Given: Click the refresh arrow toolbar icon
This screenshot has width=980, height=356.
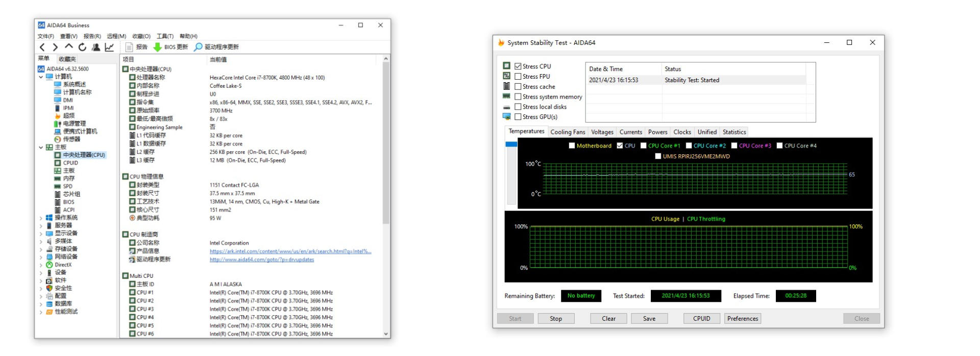Looking at the screenshot, I should tap(82, 47).
